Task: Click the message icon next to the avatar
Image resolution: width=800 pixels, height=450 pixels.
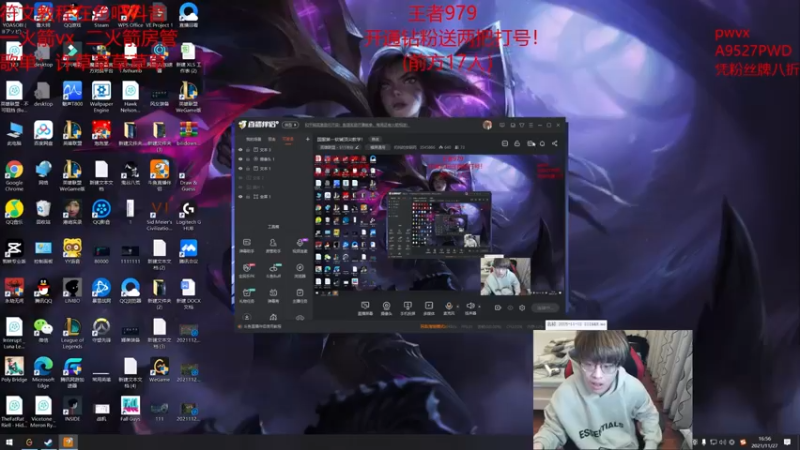Action: [x=502, y=125]
